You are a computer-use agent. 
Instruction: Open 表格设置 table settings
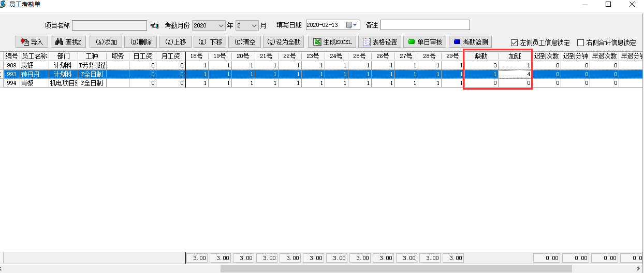(379, 42)
